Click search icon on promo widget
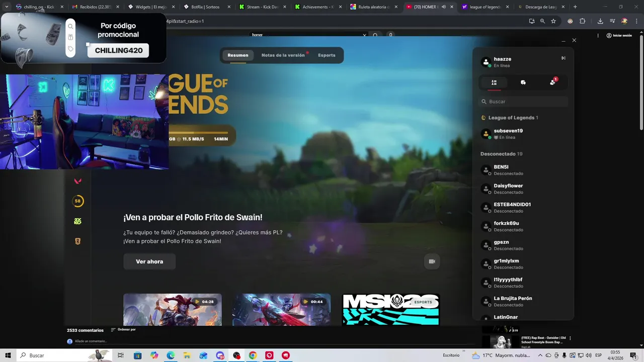644x362 pixels. click(70, 26)
